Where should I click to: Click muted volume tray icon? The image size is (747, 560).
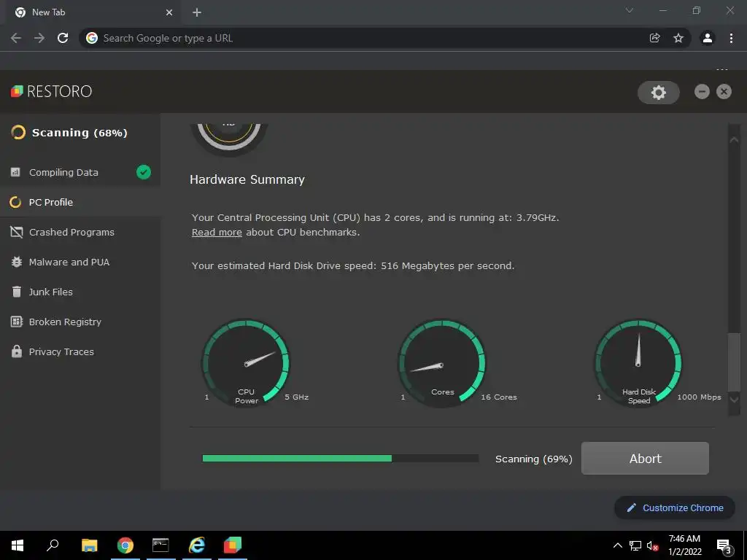(x=652, y=545)
